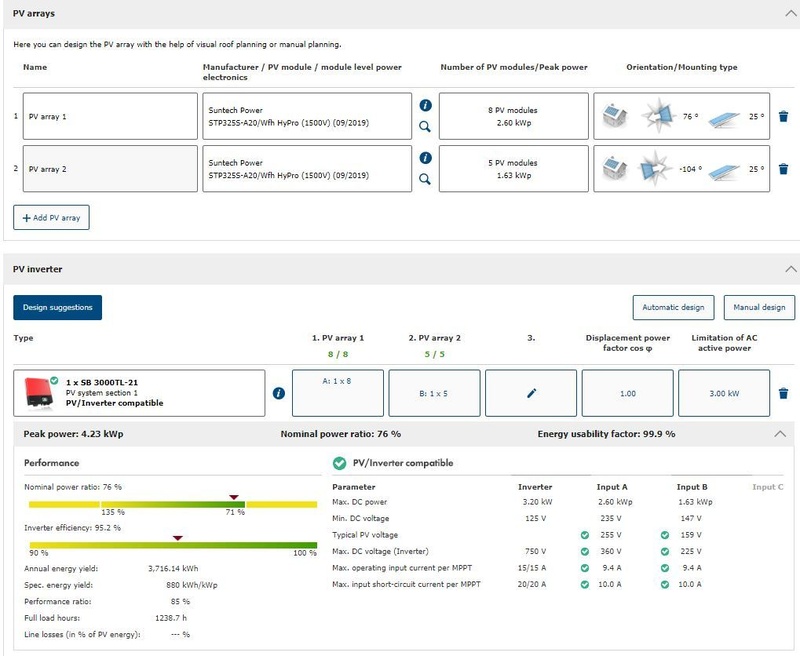Open Design suggestions

point(57,307)
